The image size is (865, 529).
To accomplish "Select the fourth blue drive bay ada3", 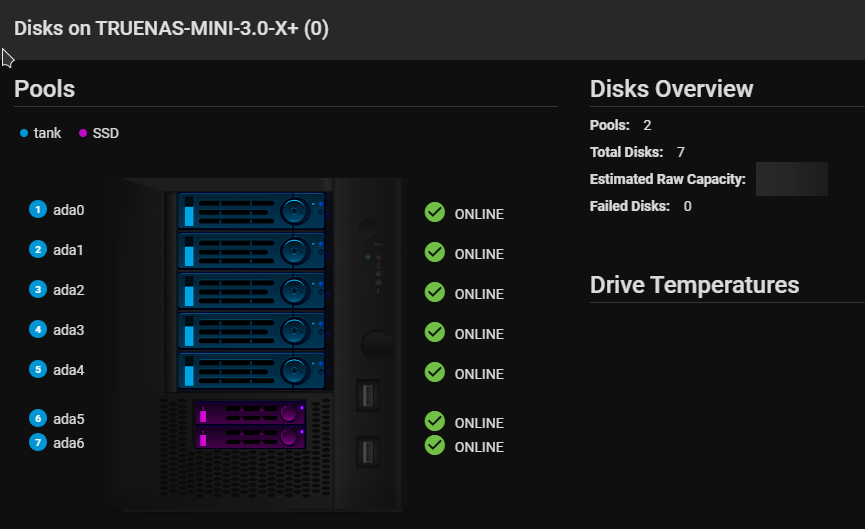I will coord(252,330).
